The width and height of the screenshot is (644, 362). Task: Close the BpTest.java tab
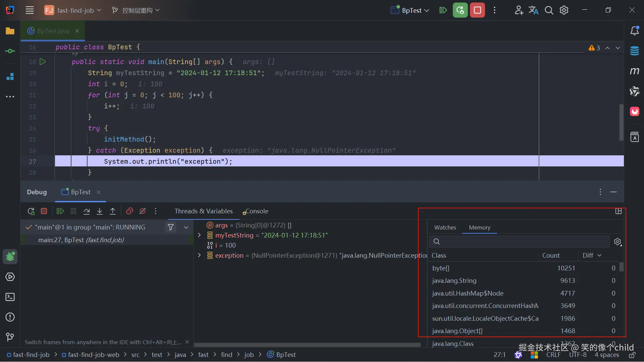(x=77, y=31)
